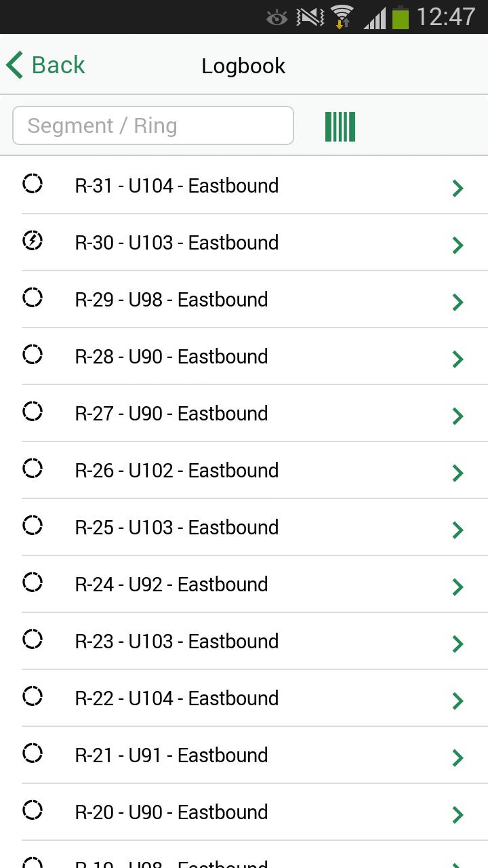Go Back from the Logbook screen

coord(45,65)
